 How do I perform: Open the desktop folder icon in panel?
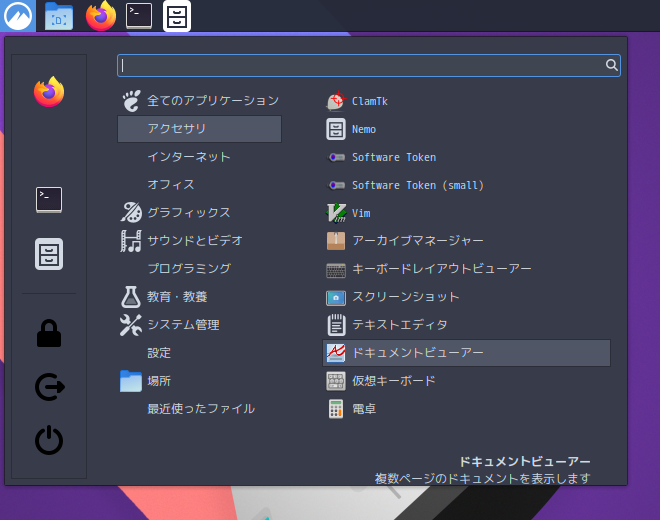coord(59,16)
